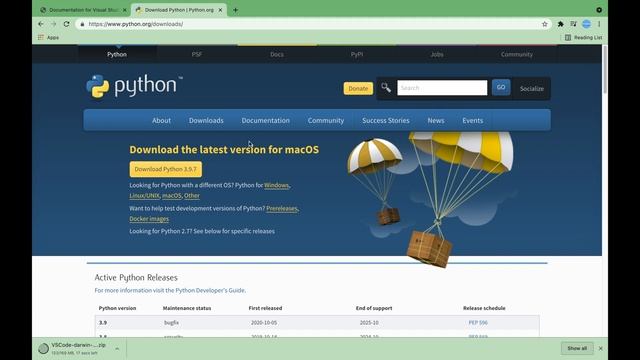Close the Documentation for Visual Studio tab
The height and width of the screenshot is (360, 640).
point(124,10)
